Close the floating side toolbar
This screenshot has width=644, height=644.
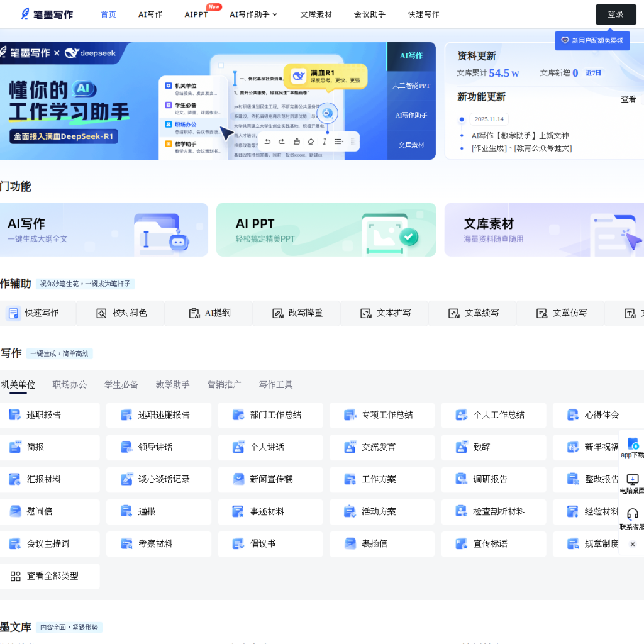pyautogui.click(x=633, y=544)
